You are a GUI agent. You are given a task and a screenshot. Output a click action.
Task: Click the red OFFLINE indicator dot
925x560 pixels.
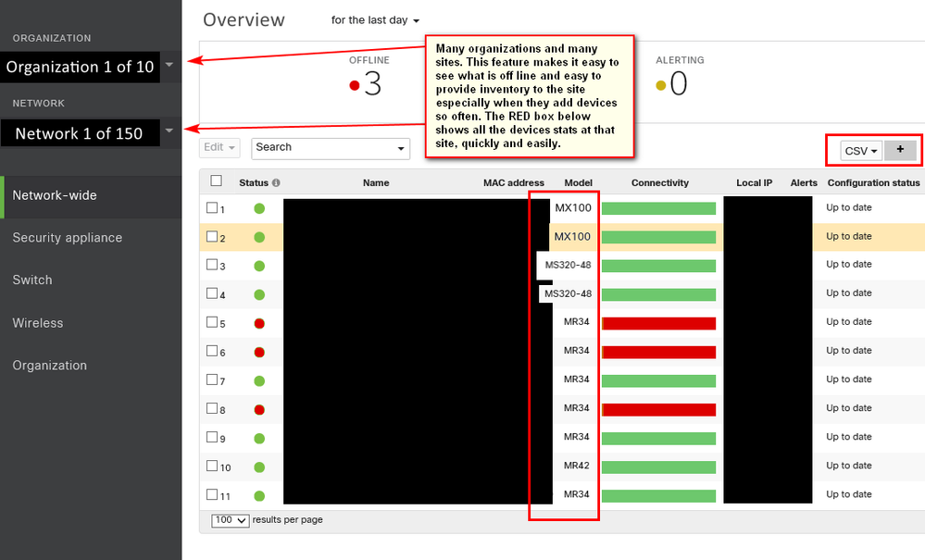click(x=355, y=85)
